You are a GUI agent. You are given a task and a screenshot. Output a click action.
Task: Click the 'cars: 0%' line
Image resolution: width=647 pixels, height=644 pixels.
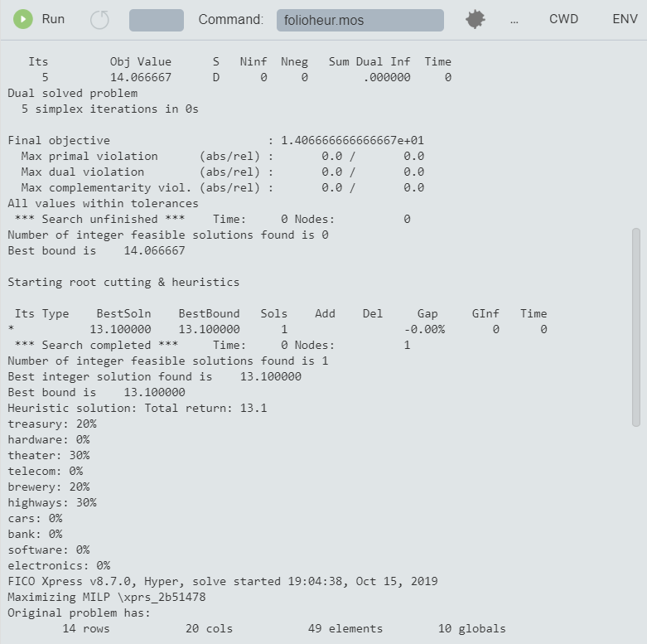pos(35,519)
